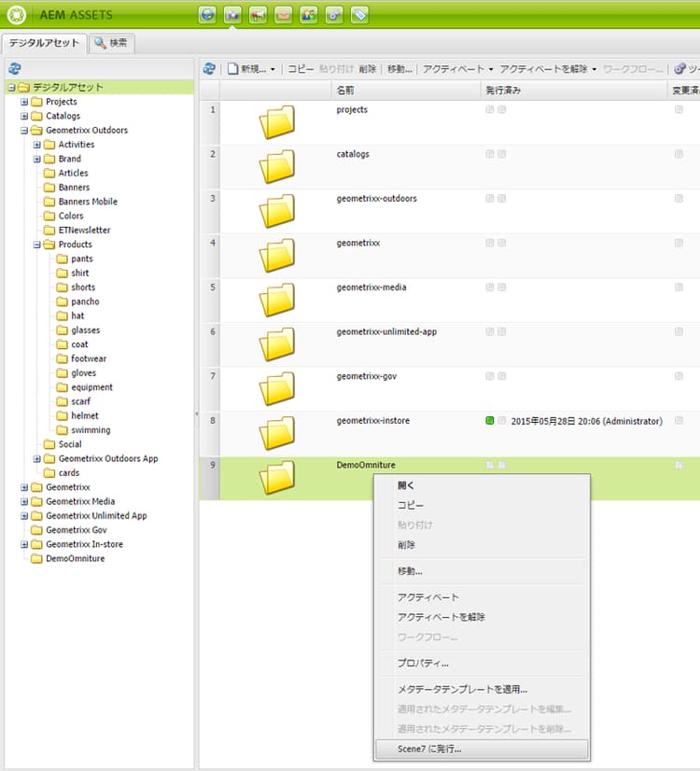This screenshot has height=771, width=700.
Task: Select the geometrixx-unlimited-app row name
Action: click(386, 332)
